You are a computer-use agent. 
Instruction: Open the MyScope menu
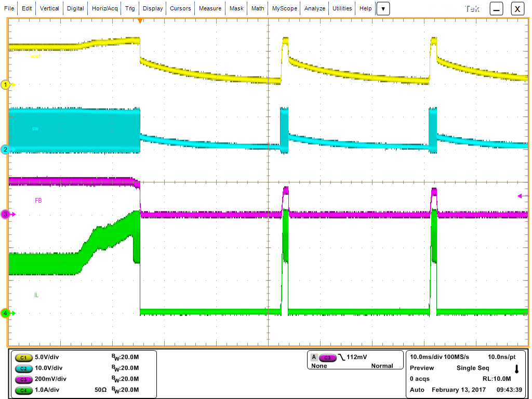(284, 8)
